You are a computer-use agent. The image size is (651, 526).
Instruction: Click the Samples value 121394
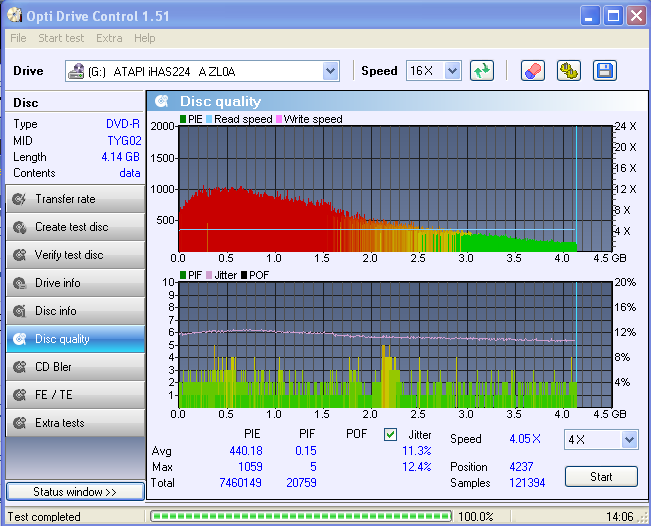pos(527,483)
